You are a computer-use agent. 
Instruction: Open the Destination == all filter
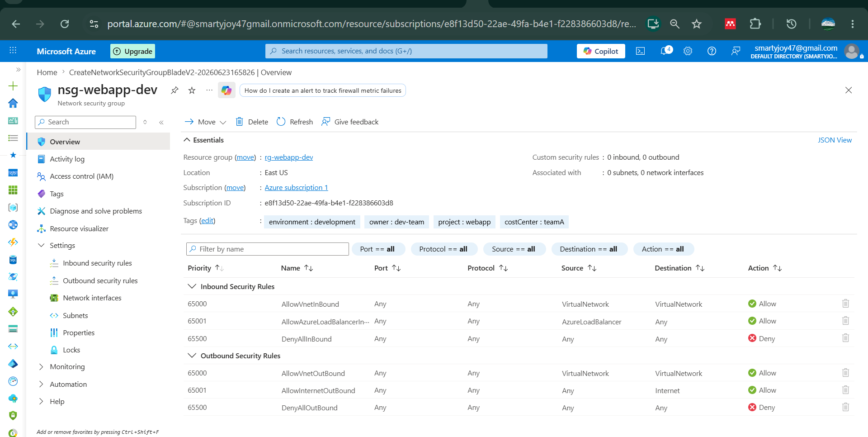589,249
